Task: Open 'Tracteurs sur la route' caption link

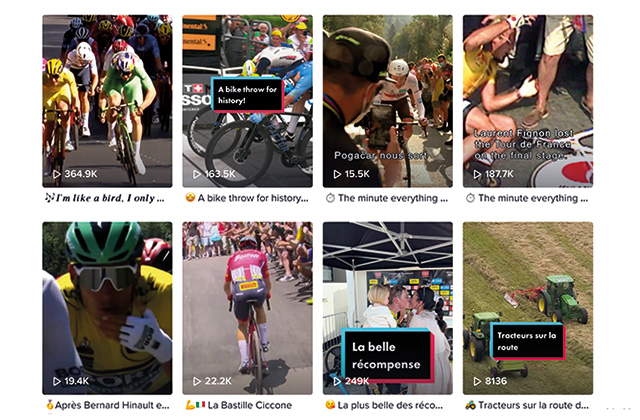Action: point(527,405)
